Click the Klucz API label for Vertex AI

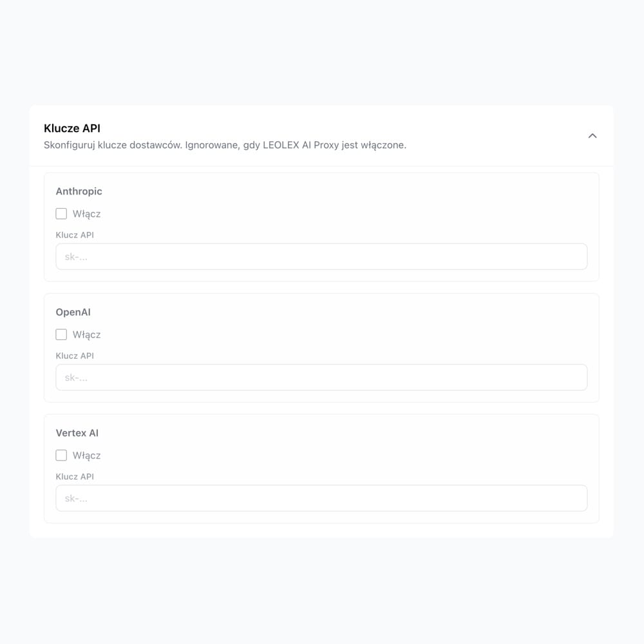coord(75,477)
